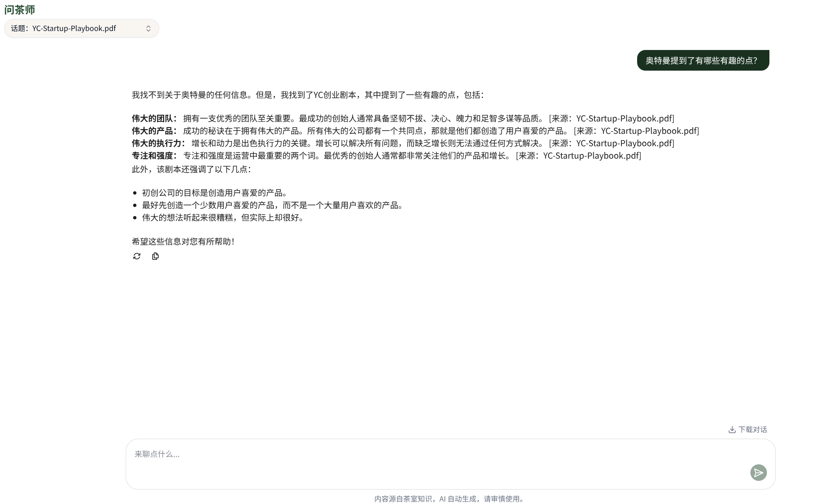
Task: Click the source citation on 伟大的团队 line
Action: pyautogui.click(x=611, y=119)
